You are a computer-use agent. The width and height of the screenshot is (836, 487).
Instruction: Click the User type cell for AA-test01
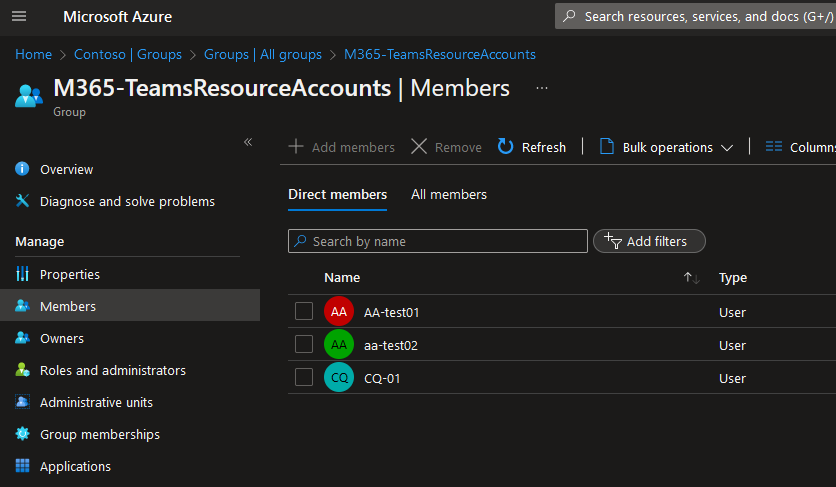click(732, 313)
